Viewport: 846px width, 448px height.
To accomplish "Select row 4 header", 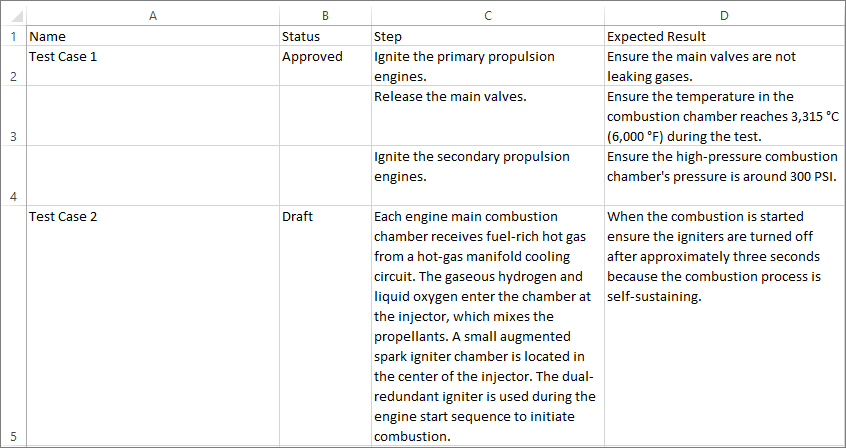I will click(13, 176).
